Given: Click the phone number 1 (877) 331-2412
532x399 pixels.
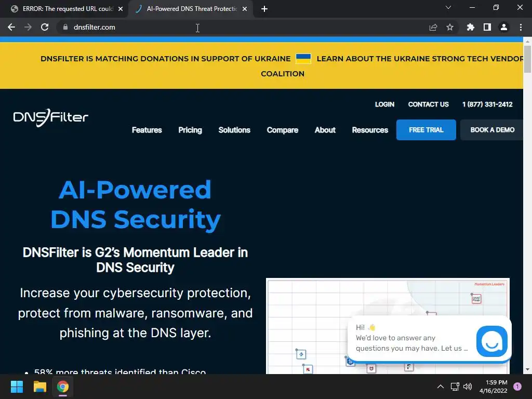Looking at the screenshot, I should tap(487, 104).
